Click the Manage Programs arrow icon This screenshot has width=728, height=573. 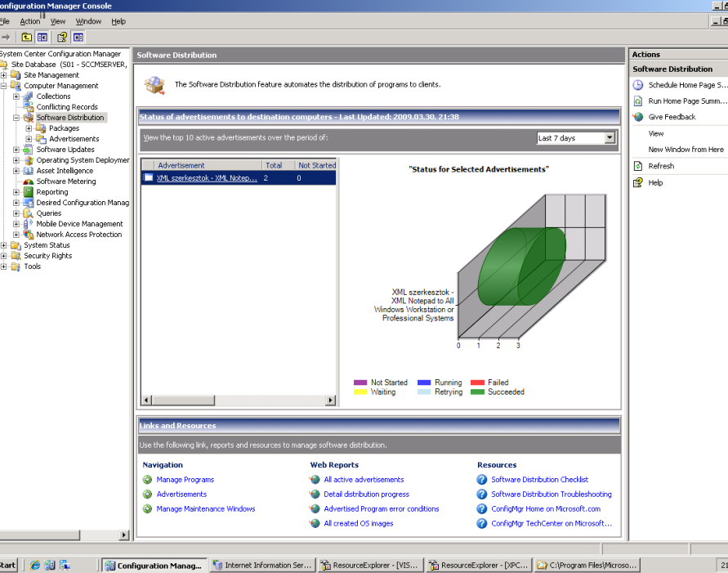[x=148, y=480]
